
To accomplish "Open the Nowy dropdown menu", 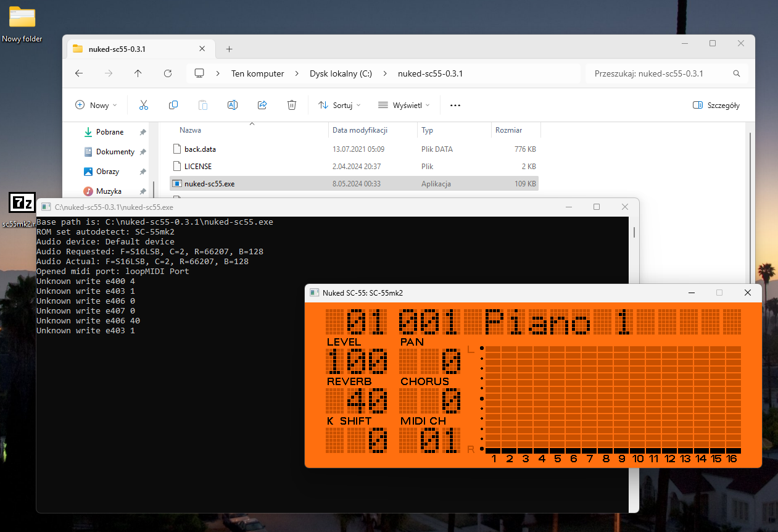I will (x=96, y=106).
